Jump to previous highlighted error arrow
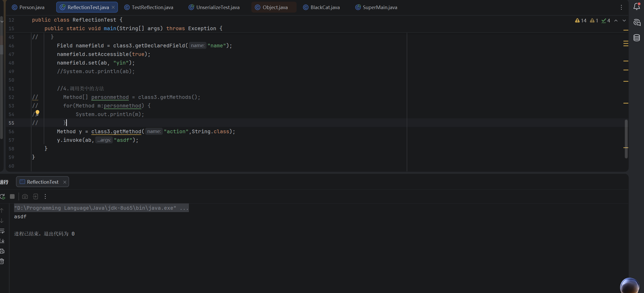The height and width of the screenshot is (293, 644). (616, 21)
